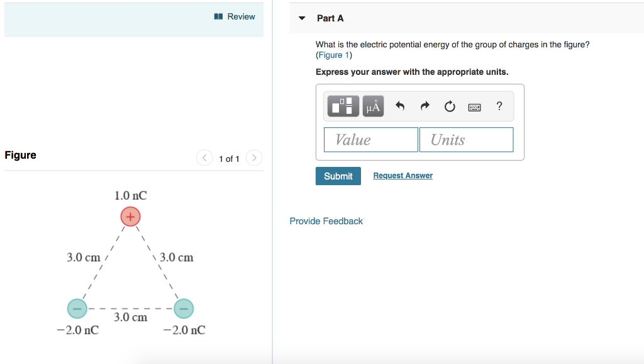Click inside the Units input field
Screen dimensions: 644x364
[x=466, y=139]
